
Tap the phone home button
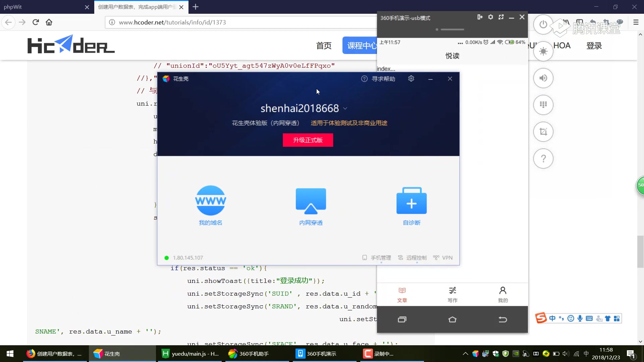pyautogui.click(x=452, y=319)
